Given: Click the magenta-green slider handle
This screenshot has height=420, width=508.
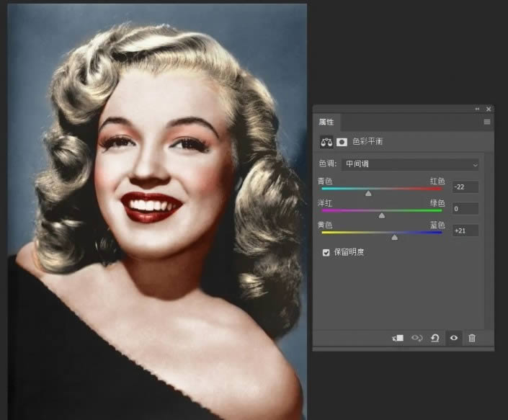Looking at the screenshot, I should pos(382,215).
